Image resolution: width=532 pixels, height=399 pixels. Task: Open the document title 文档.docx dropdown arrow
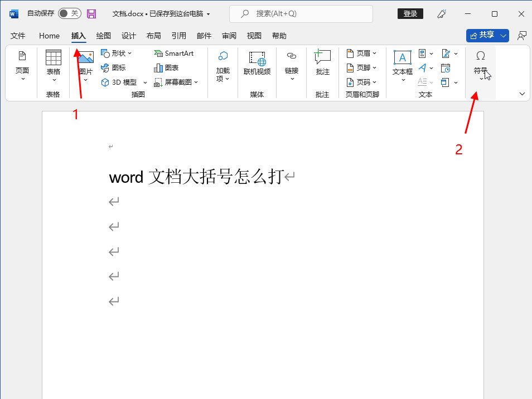tap(209, 14)
